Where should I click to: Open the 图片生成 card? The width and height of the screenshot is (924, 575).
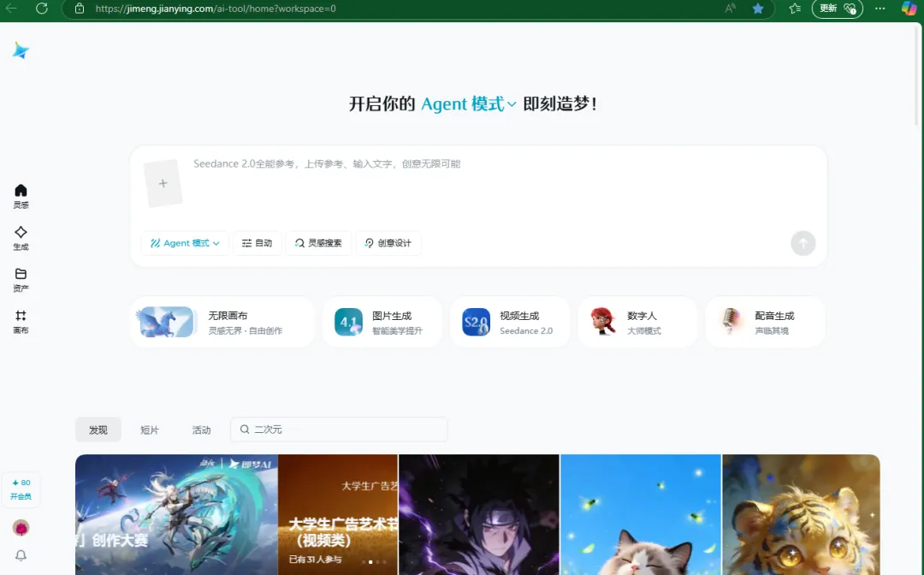click(x=382, y=323)
